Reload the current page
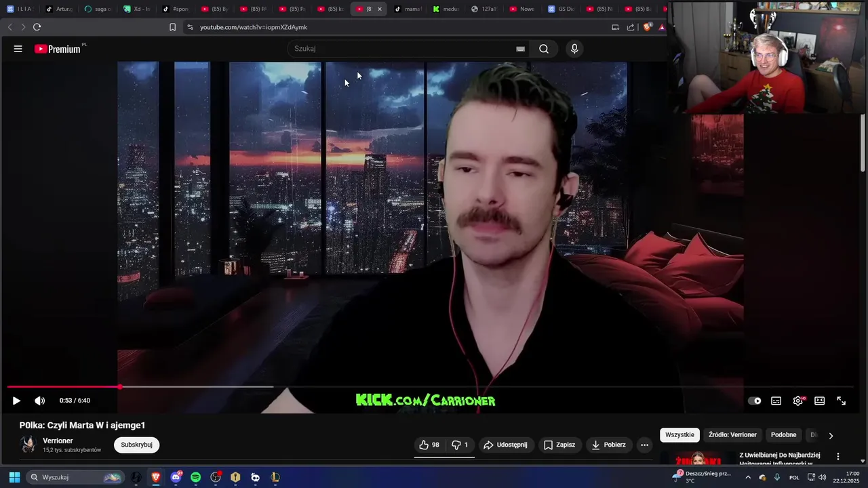 tap(37, 27)
